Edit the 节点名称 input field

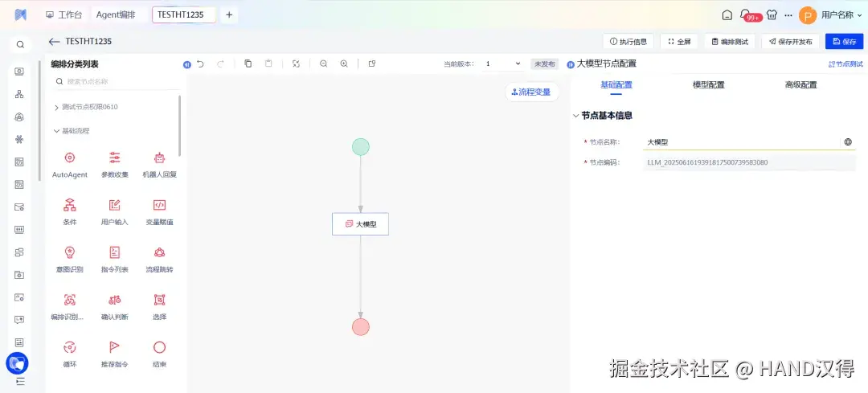(x=741, y=142)
